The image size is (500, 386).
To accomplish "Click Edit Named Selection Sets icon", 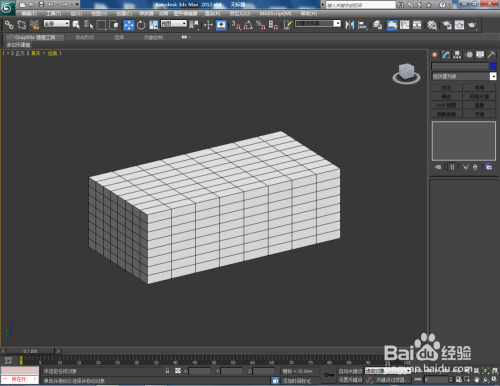I will click(287, 25).
